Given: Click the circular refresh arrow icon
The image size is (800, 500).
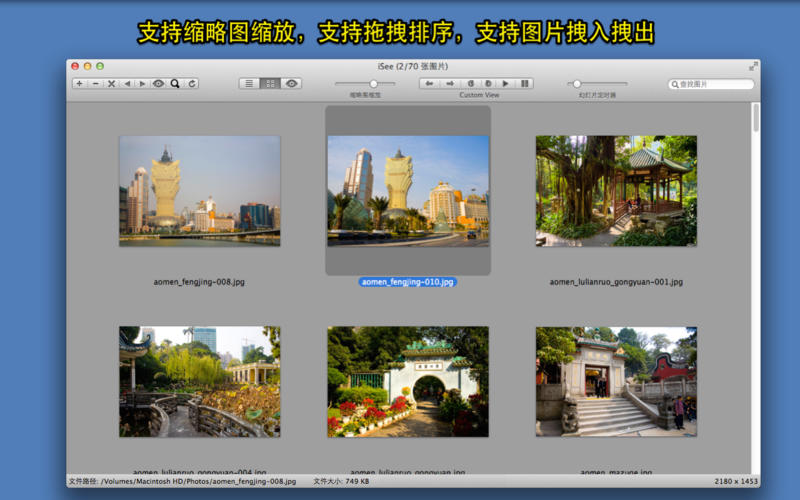Looking at the screenshot, I should 192,84.
